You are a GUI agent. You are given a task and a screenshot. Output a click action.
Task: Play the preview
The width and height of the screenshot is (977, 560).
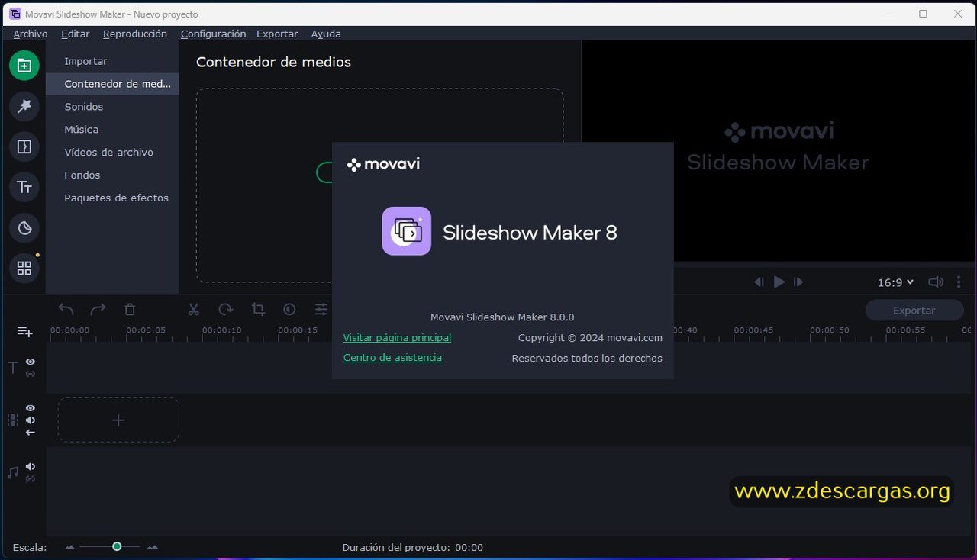pyautogui.click(x=779, y=282)
